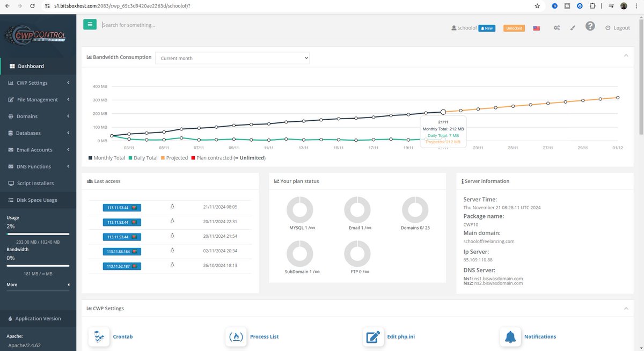Click the MYSQL 1/∞ donut chart
The width and height of the screenshot is (644, 351).
point(299,209)
